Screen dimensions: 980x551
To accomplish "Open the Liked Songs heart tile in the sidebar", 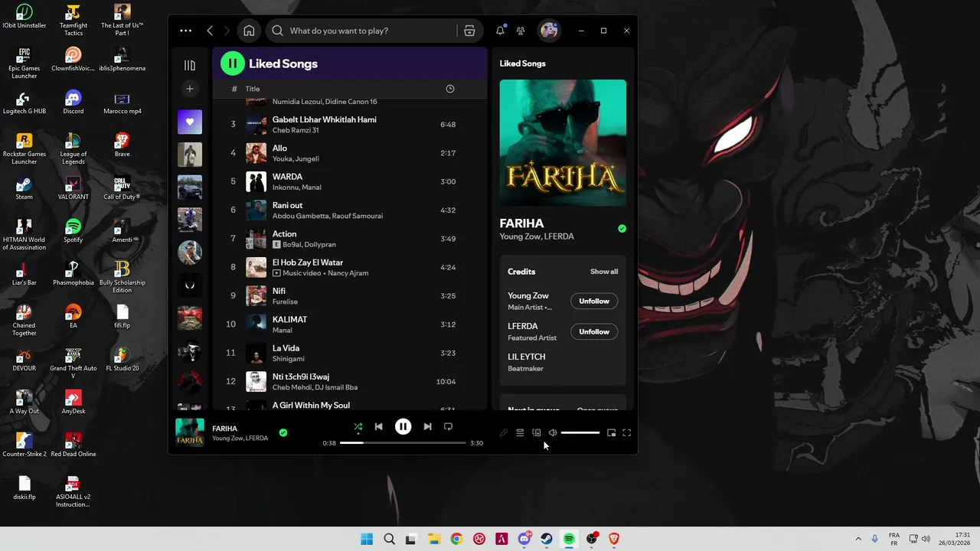I will pos(190,122).
